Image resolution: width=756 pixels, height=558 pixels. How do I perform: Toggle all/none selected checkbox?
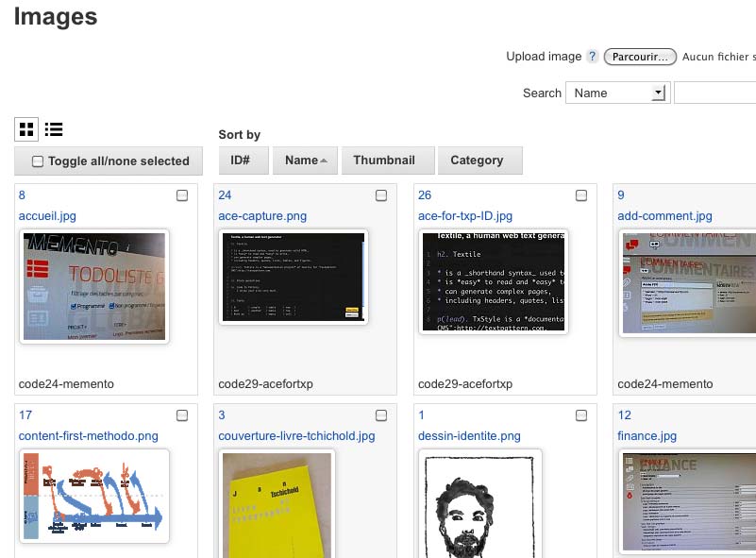tap(38, 161)
